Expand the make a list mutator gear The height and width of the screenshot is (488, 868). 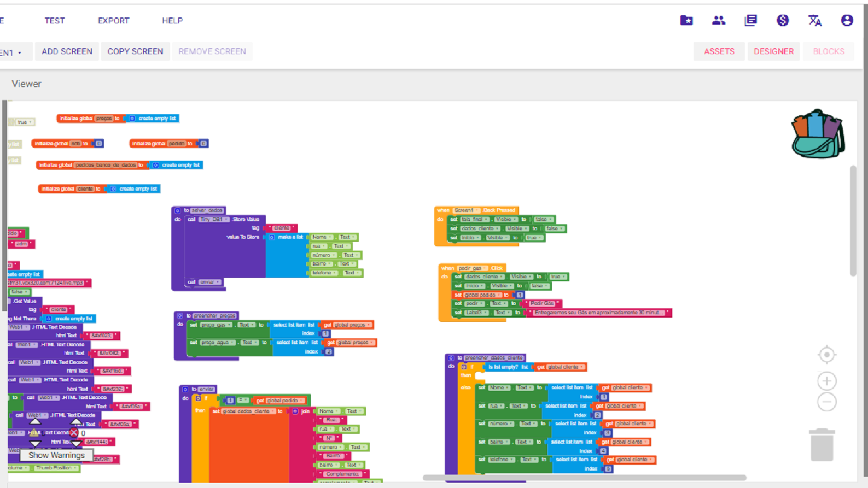pos(272,237)
